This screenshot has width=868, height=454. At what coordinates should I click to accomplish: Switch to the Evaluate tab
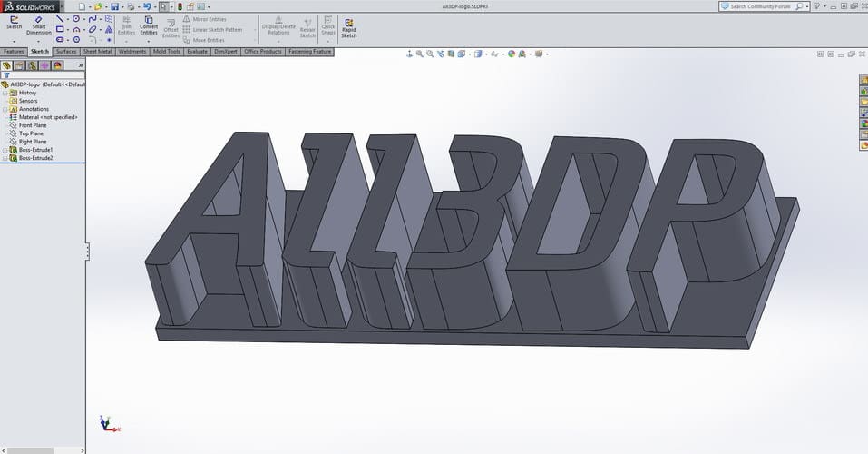pos(197,52)
